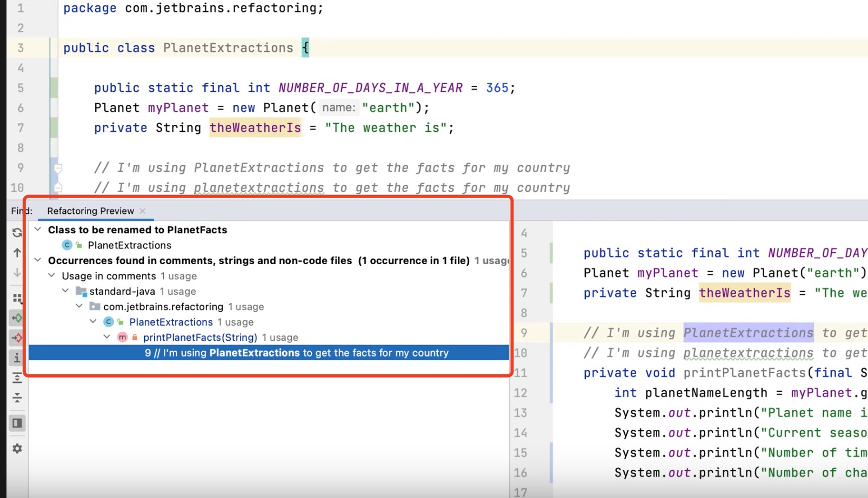The height and width of the screenshot is (498, 868).
Task: Click the "earth" string in top editor
Action: [388, 107]
